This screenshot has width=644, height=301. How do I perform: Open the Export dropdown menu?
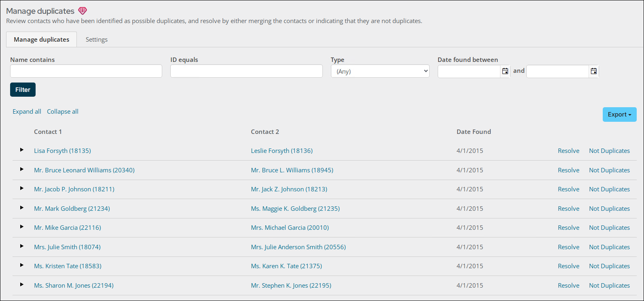[619, 114]
